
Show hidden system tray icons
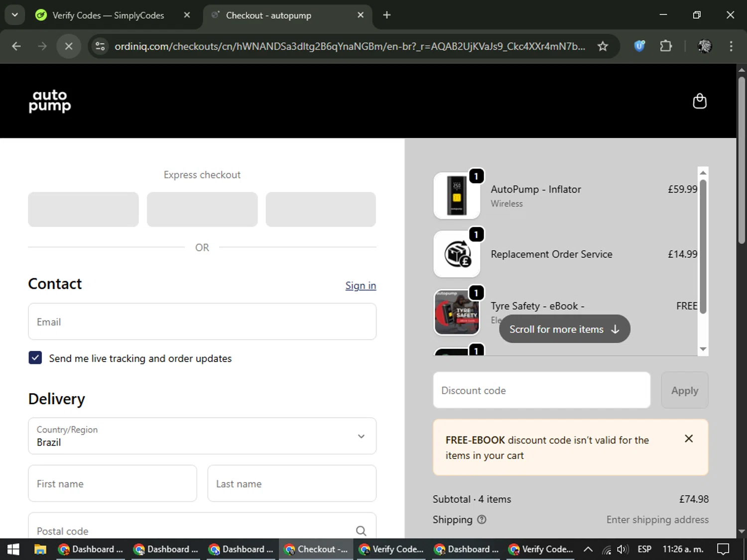click(588, 549)
